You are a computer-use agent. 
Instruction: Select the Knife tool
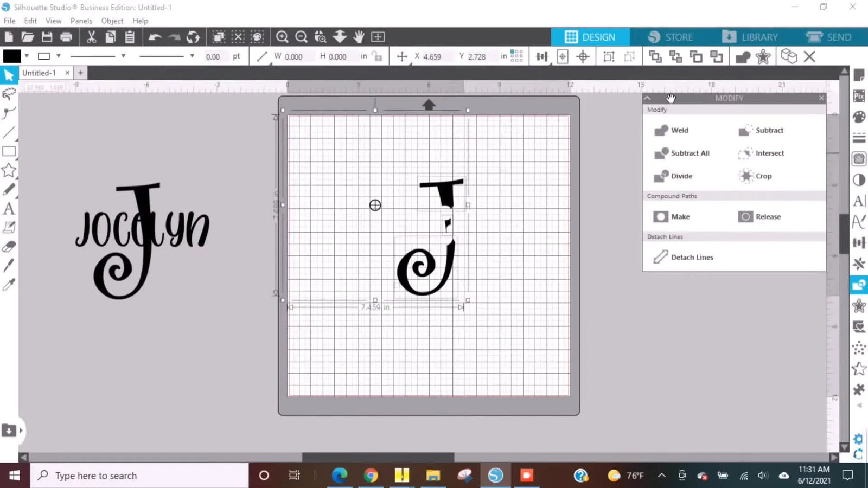click(9, 266)
